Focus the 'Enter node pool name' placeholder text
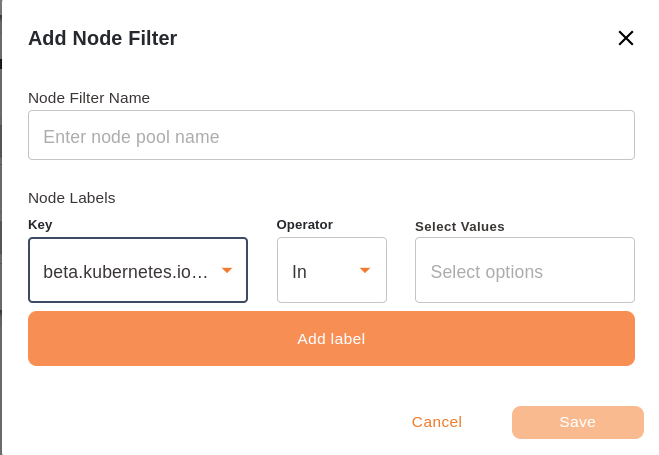The height and width of the screenshot is (455, 659). point(131,137)
